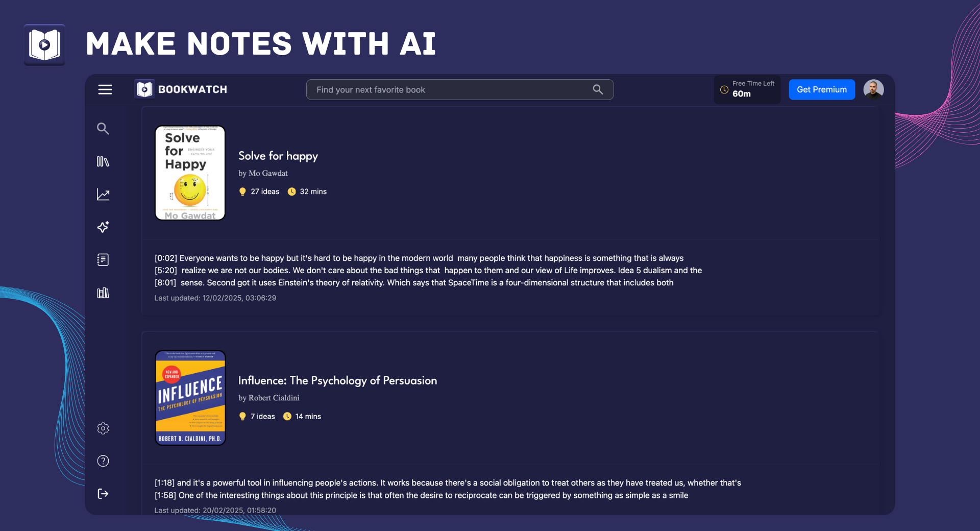Open the bookshelf collections icon
Image resolution: width=980 pixels, height=531 pixels.
[103, 293]
